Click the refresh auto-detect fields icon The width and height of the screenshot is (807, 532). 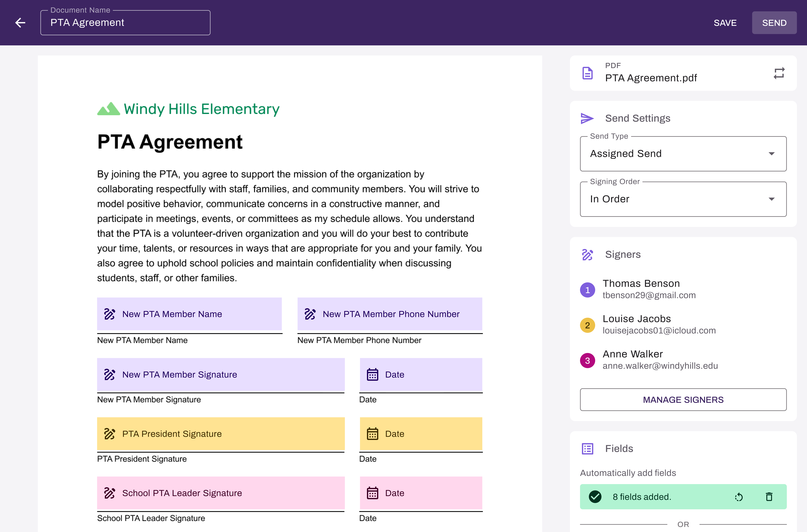pos(739,497)
